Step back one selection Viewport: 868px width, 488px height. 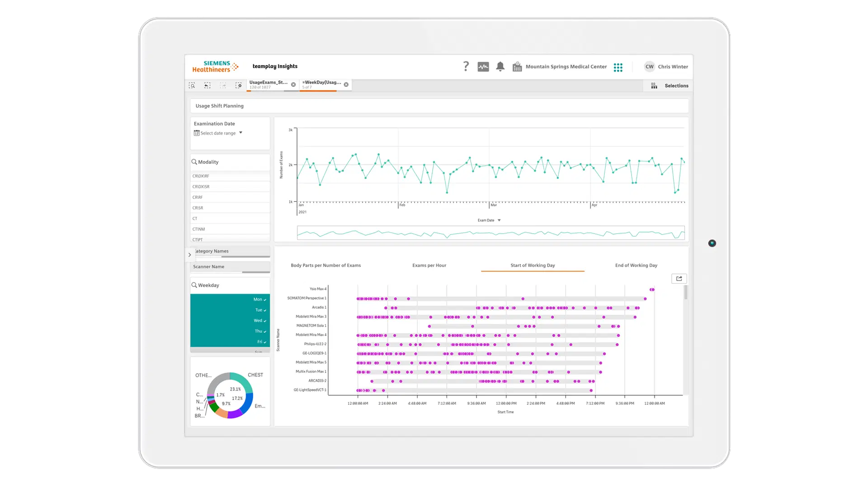click(x=208, y=85)
